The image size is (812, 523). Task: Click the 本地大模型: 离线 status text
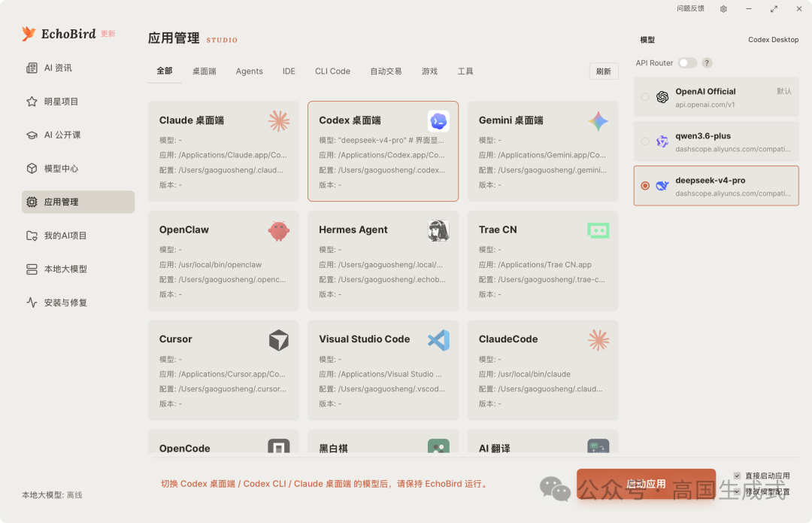click(52, 495)
